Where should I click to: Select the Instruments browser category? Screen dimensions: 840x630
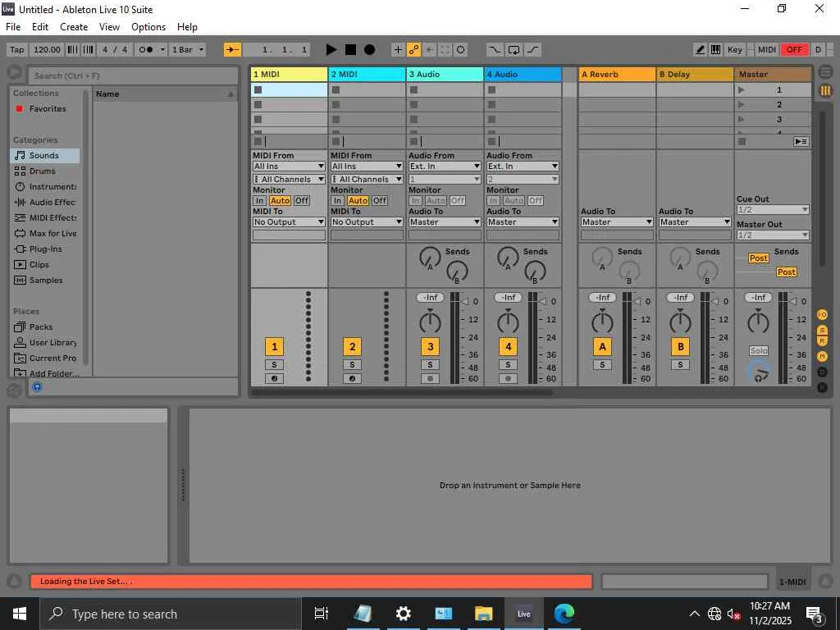click(44, 186)
